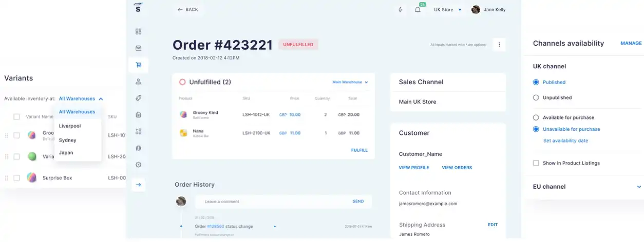Open the Main Warehouse dropdown
The width and height of the screenshot is (644, 242).
350,82
